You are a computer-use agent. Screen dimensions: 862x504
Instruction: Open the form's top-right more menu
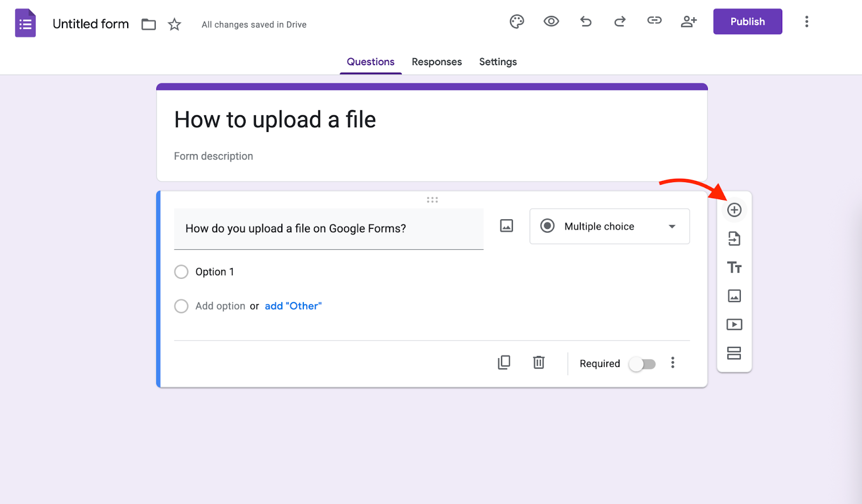coord(807,22)
